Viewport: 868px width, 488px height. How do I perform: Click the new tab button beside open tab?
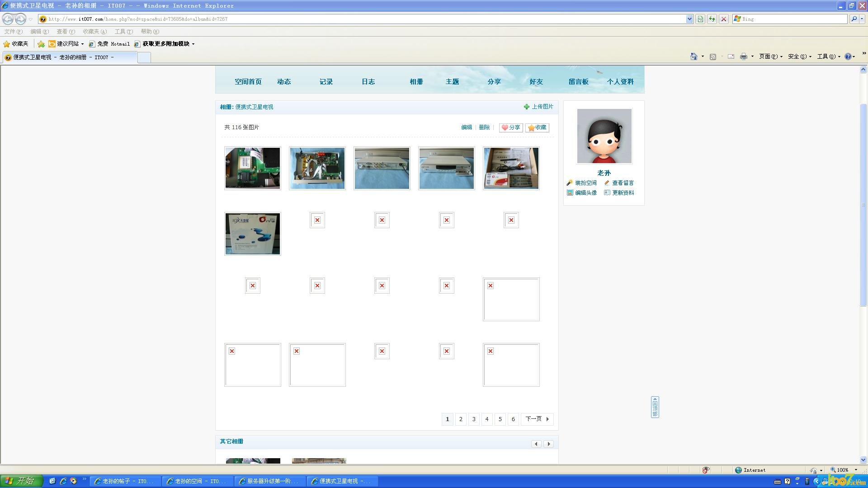click(144, 57)
